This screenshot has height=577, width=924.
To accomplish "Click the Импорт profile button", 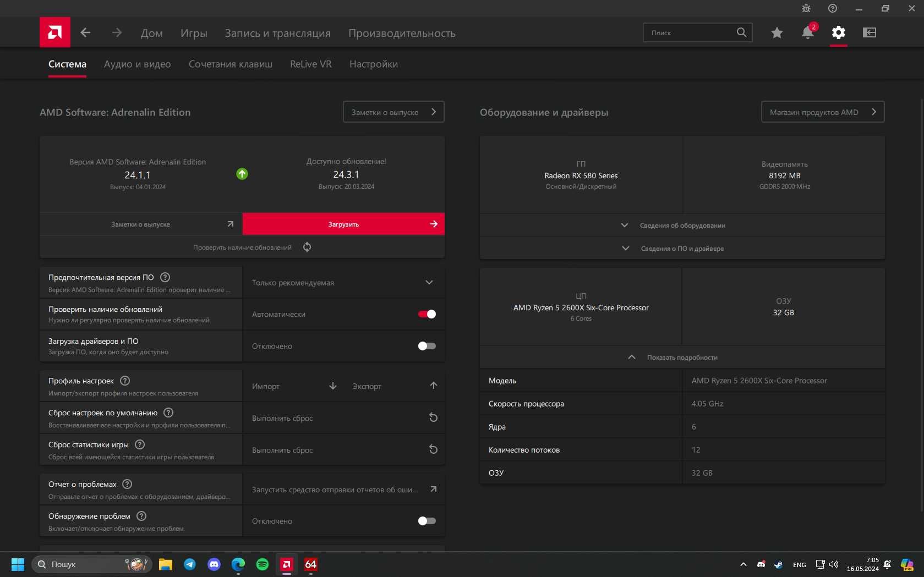I will [293, 386].
